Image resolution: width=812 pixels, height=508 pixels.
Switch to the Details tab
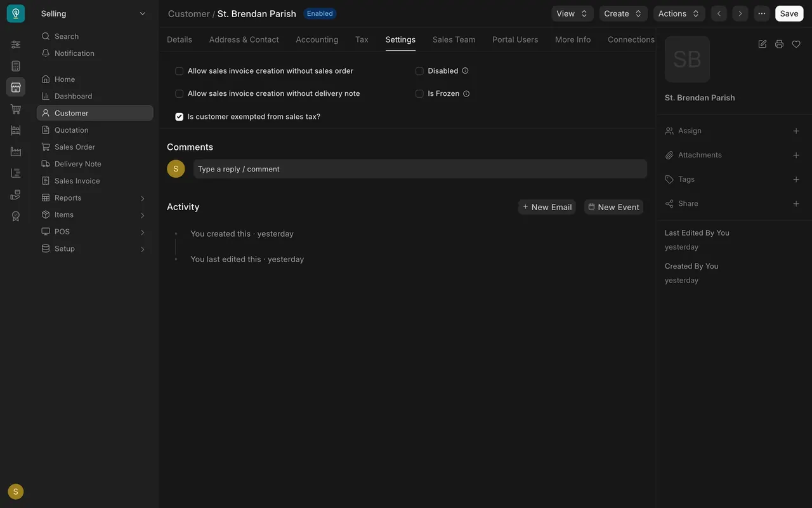(180, 39)
